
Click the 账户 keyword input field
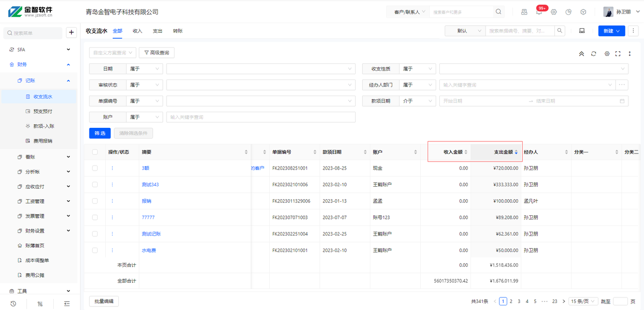pyautogui.click(x=261, y=117)
